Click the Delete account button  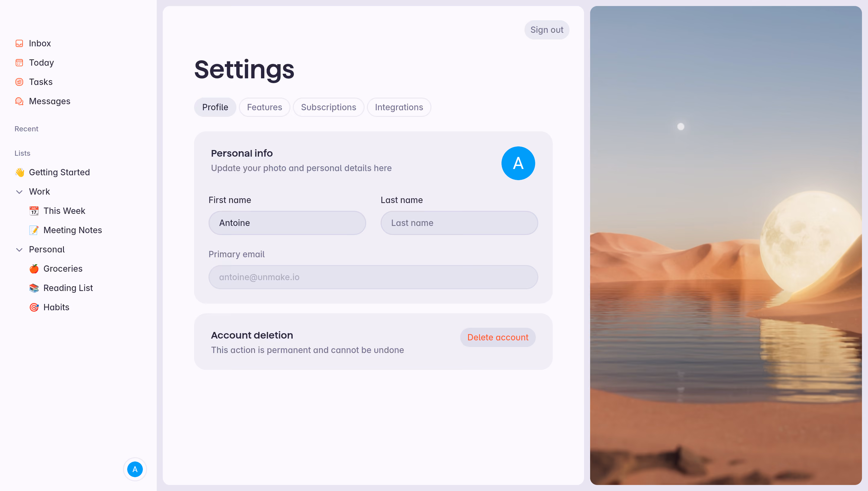click(x=498, y=337)
